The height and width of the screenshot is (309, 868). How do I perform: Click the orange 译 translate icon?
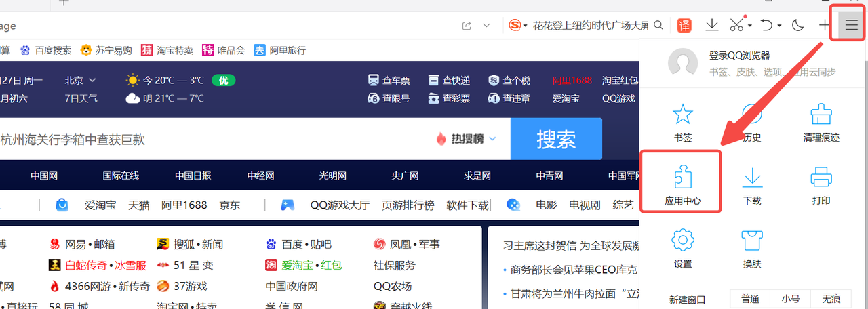click(x=684, y=26)
